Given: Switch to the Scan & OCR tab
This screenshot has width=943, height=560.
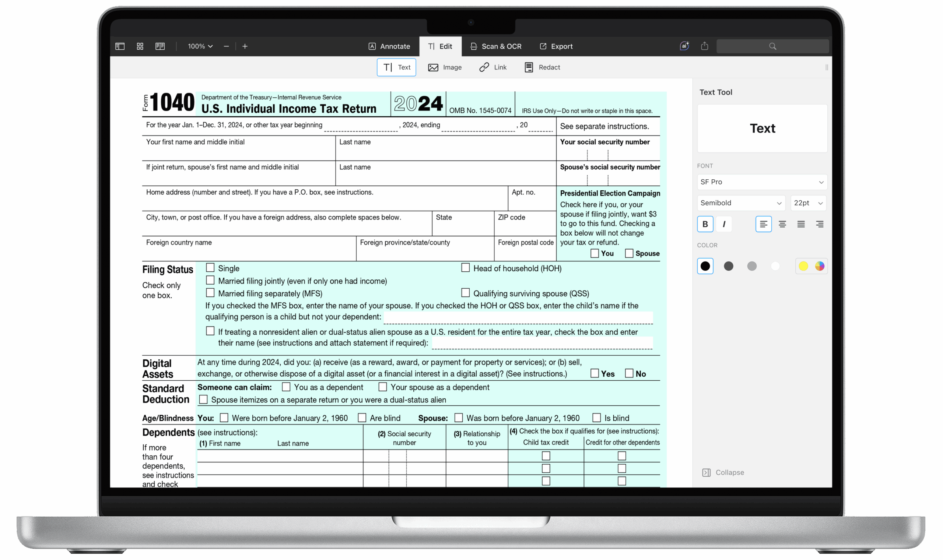Looking at the screenshot, I should [x=496, y=46].
